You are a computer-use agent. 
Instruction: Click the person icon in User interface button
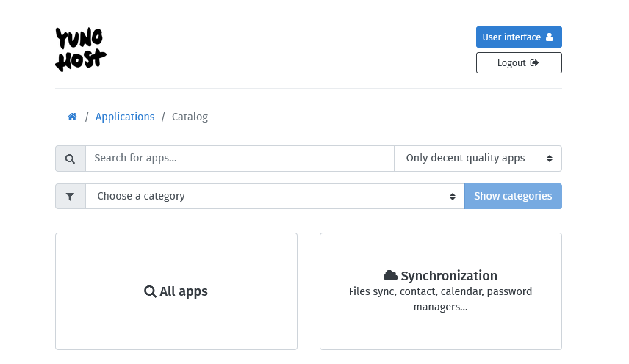(x=550, y=37)
